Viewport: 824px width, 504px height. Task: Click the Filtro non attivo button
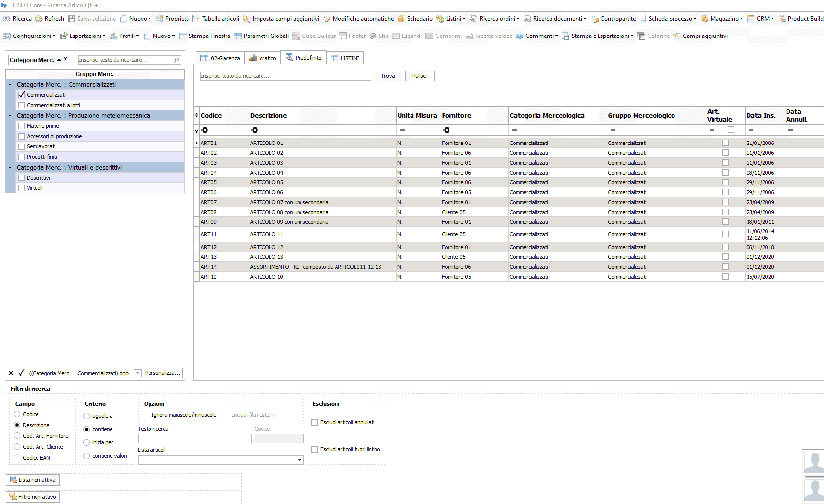[x=33, y=497]
